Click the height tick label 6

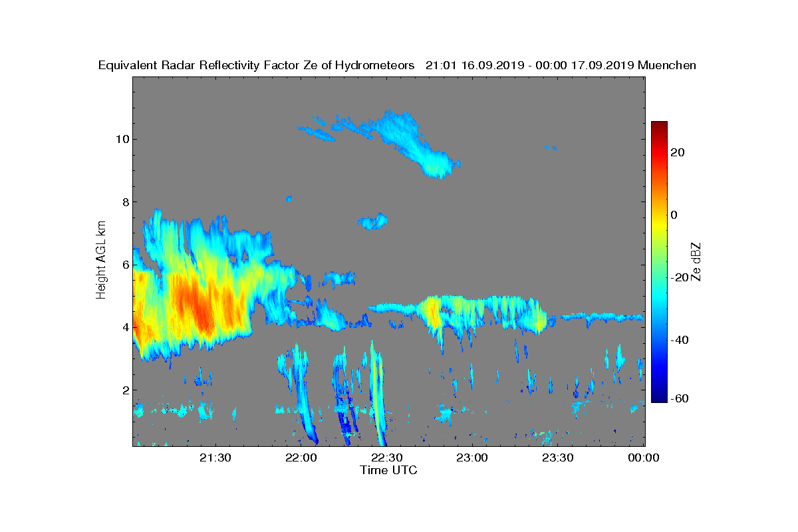[125, 265]
